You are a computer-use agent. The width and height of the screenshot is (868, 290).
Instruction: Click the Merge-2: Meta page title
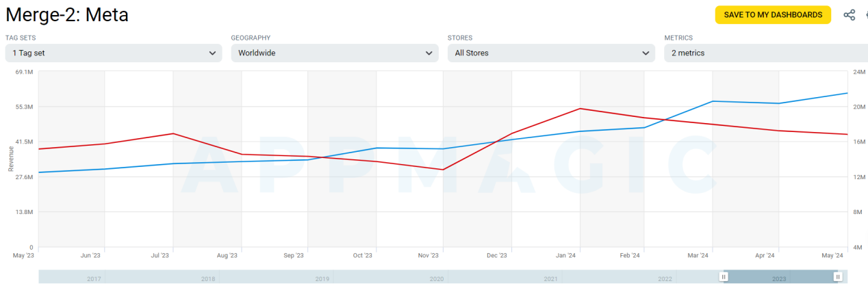(x=67, y=14)
